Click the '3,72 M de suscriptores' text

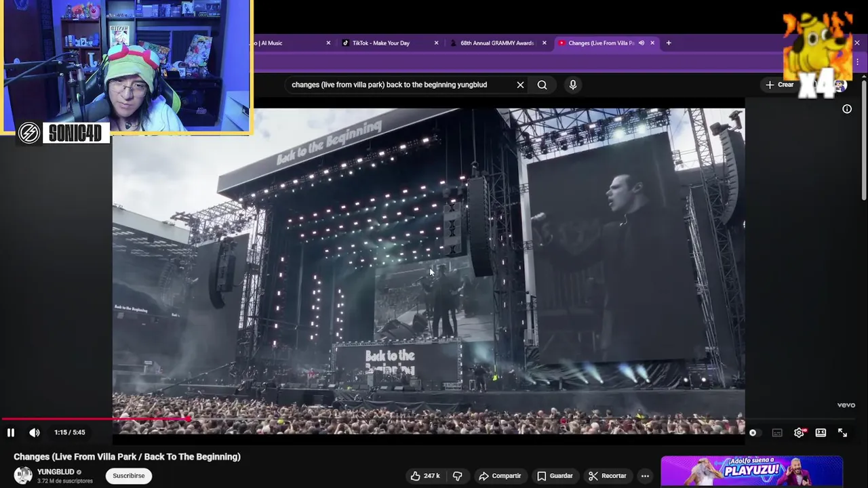(65, 481)
